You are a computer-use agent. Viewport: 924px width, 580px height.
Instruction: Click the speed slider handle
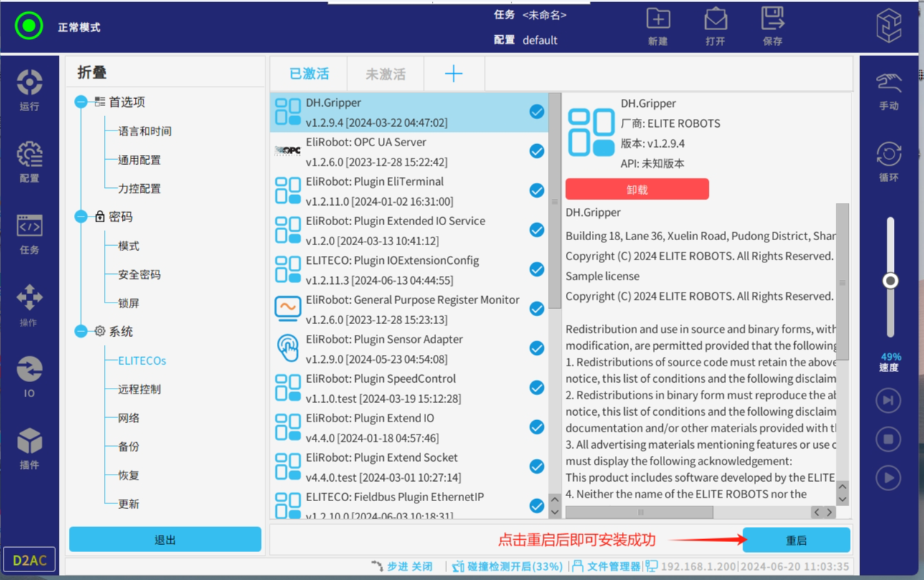tap(890, 280)
